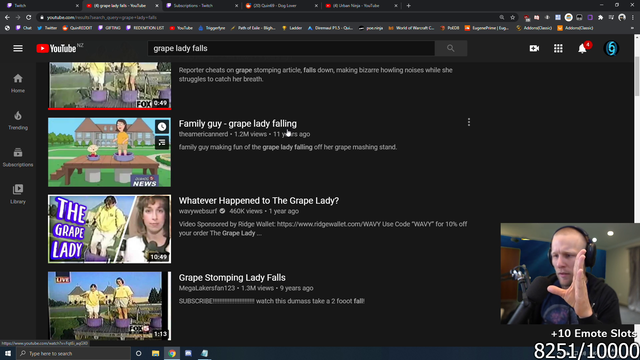Go to Home in sidebar
640x360 pixels.
click(x=18, y=83)
